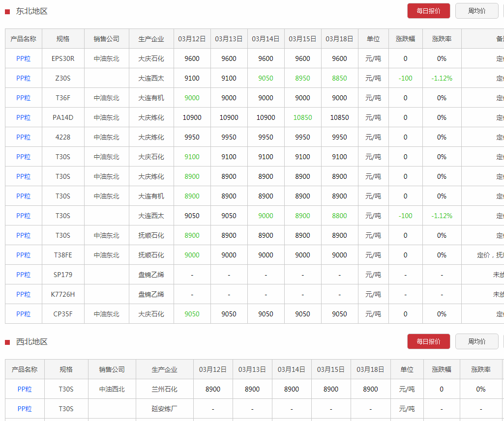Open PP粒 link in Z30S row
The height and width of the screenshot is (421, 504).
click(24, 78)
